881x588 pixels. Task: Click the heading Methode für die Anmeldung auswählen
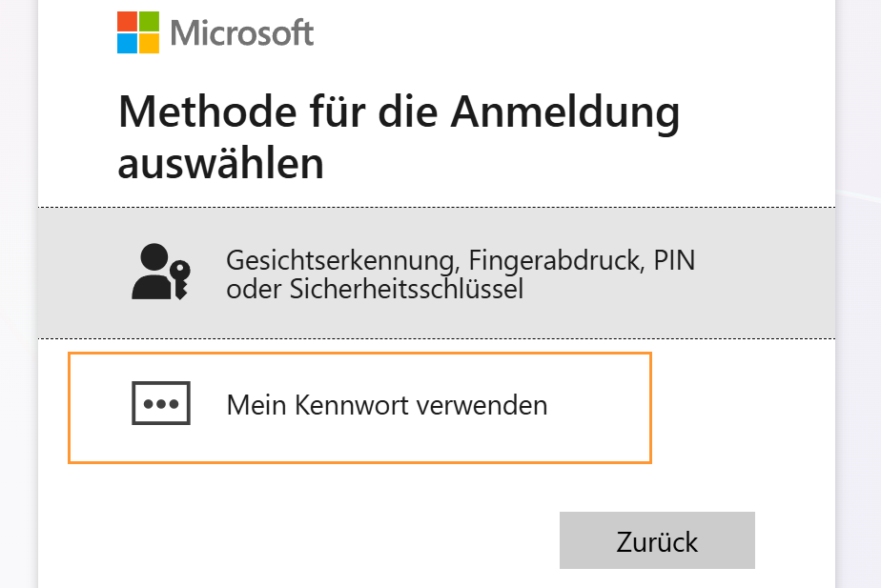point(399,135)
